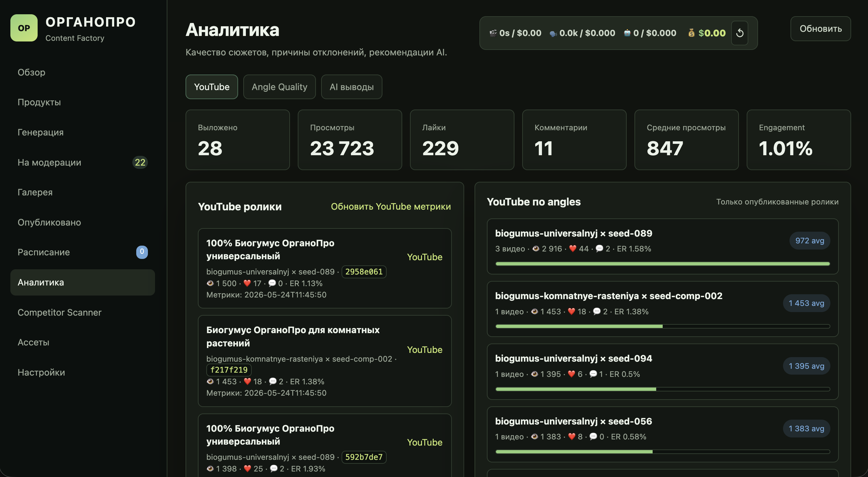Click the Средние просмотры 847 card
The image size is (868, 477).
tap(686, 140)
